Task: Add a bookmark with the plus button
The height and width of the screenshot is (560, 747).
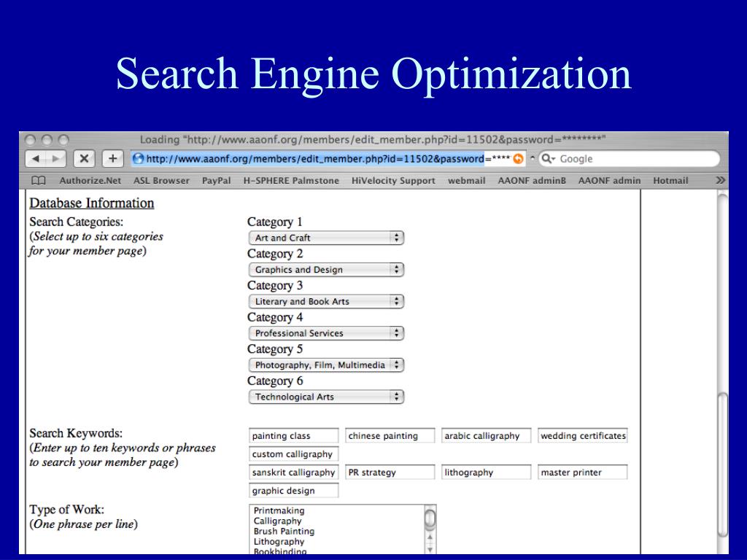Action: (113, 158)
